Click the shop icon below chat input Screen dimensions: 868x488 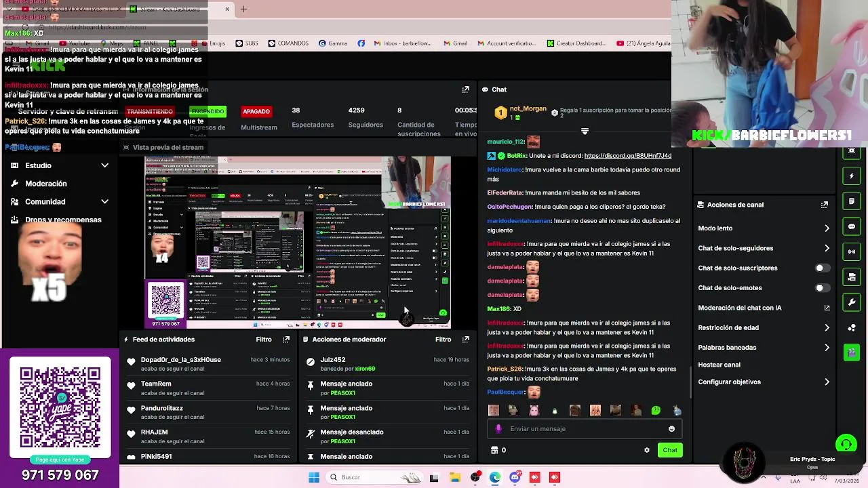494,450
